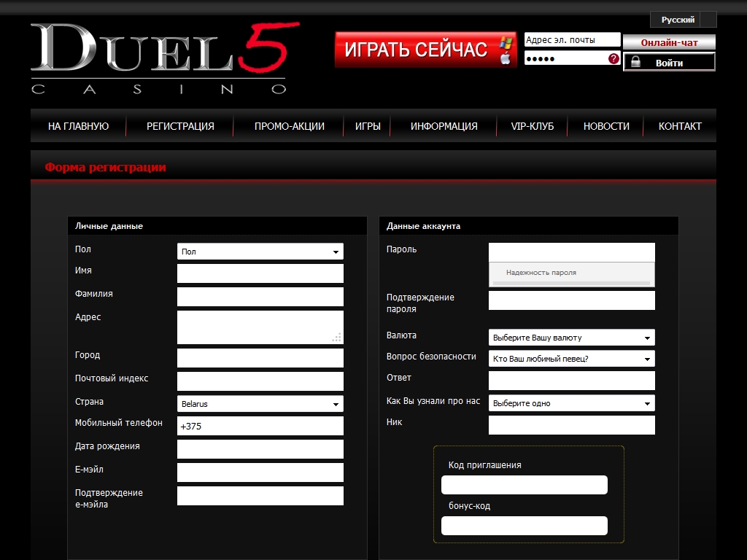Open the VIP-КЛУБ menu item
The width and height of the screenshot is (747, 560).
[533, 126]
